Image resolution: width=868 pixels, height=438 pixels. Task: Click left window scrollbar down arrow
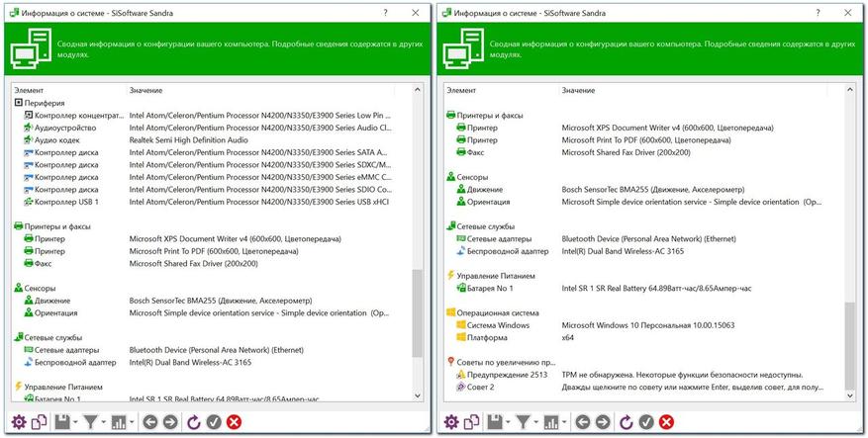[x=418, y=395]
